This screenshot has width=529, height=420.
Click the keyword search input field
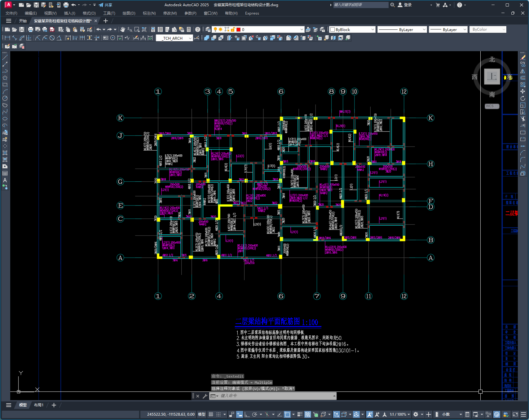coord(360,5)
